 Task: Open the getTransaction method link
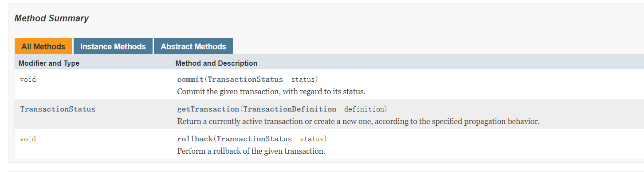pyautogui.click(x=208, y=109)
